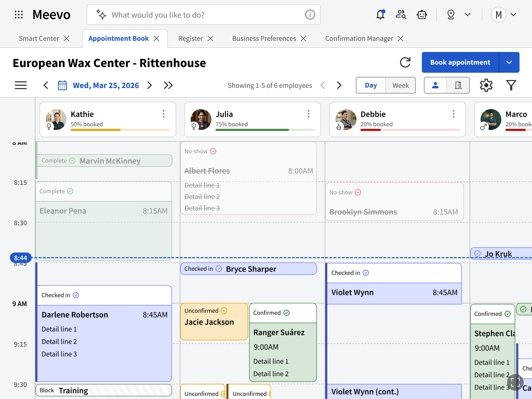This screenshot has height=399, width=532.
Task: Open the Business Preferences tab
Action: 264,38
